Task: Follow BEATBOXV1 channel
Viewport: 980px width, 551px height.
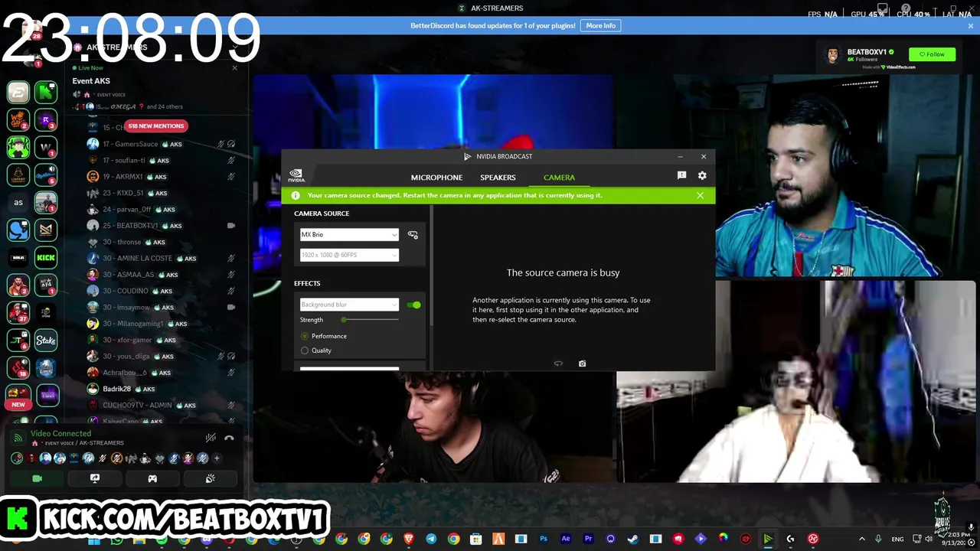Action: 932,54
